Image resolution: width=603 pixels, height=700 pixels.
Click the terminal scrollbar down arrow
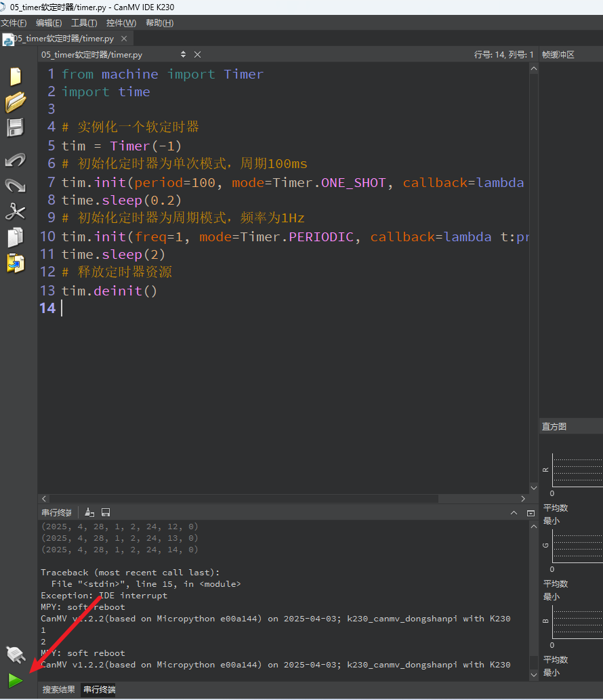coord(534,674)
